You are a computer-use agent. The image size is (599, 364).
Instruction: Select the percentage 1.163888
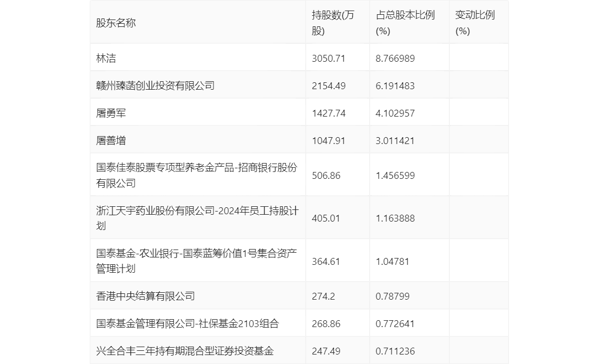click(x=395, y=218)
